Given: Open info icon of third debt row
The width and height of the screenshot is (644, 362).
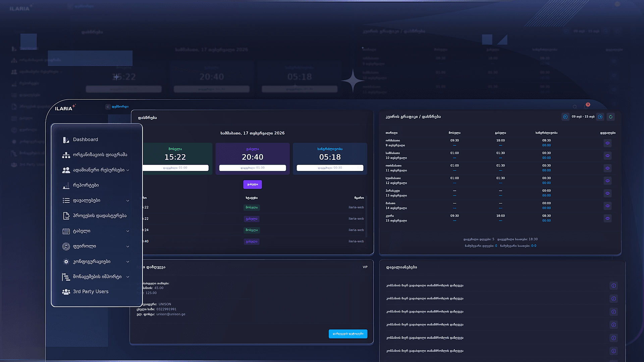Looking at the screenshot, I should pos(613,312).
